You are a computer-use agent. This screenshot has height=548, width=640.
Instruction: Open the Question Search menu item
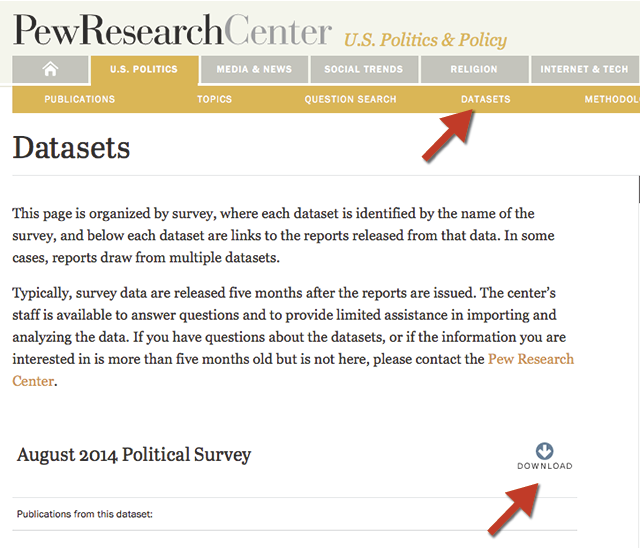pyautogui.click(x=350, y=99)
